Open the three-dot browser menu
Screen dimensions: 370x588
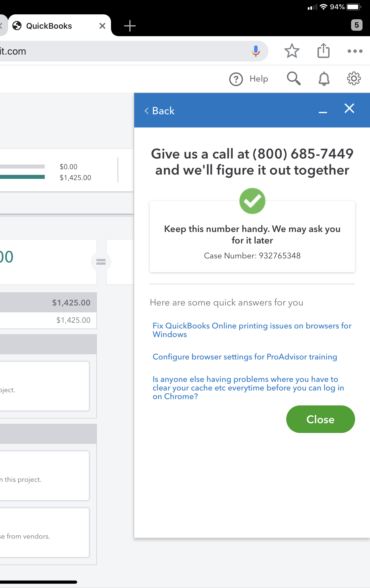point(355,51)
